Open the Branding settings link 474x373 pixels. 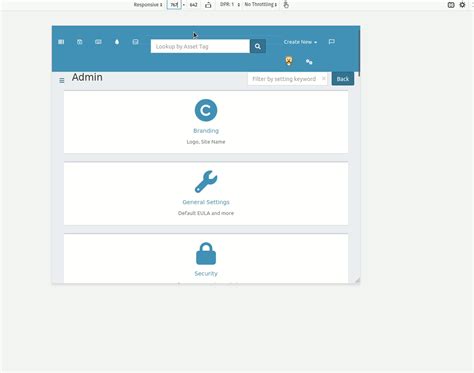click(x=206, y=131)
